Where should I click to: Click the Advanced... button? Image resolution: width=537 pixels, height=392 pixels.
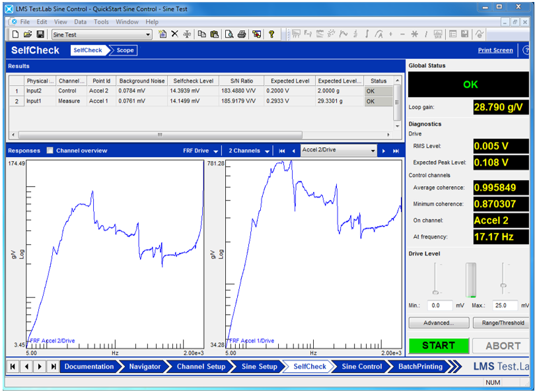point(438,323)
